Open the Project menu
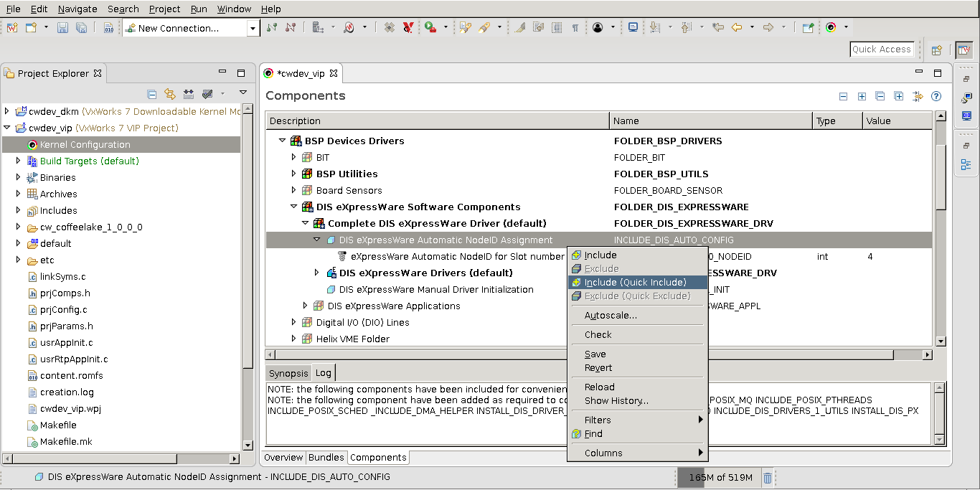 pyautogui.click(x=164, y=9)
